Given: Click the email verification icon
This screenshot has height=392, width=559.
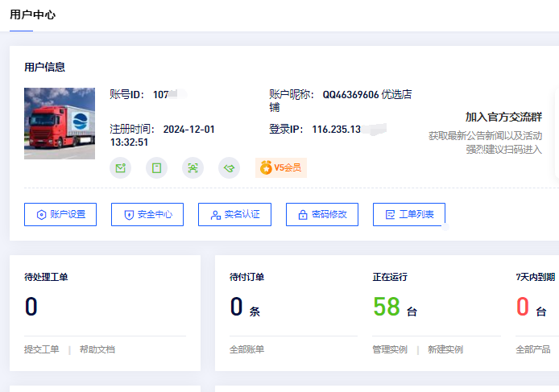Looking at the screenshot, I should coord(121,168).
